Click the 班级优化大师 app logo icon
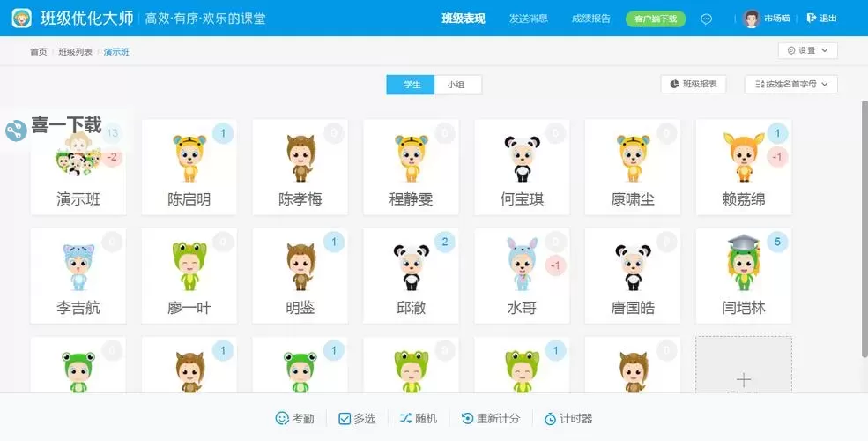 (x=21, y=18)
